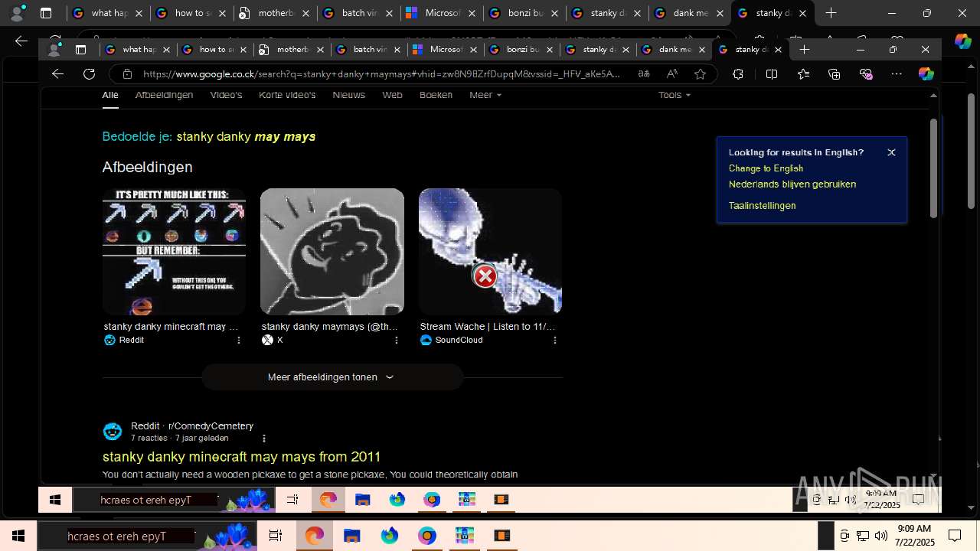Screen dimensions: 980x551
Task: Open skeleton trumpet thumbnail from SoundCloud
Action: [490, 252]
